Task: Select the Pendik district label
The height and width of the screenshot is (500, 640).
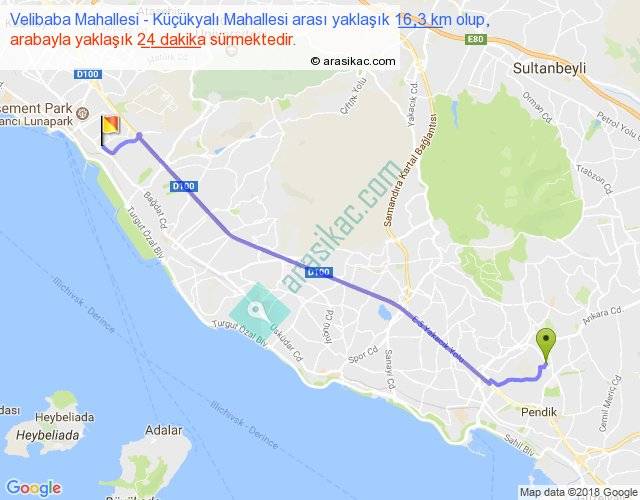Action: tap(539, 411)
